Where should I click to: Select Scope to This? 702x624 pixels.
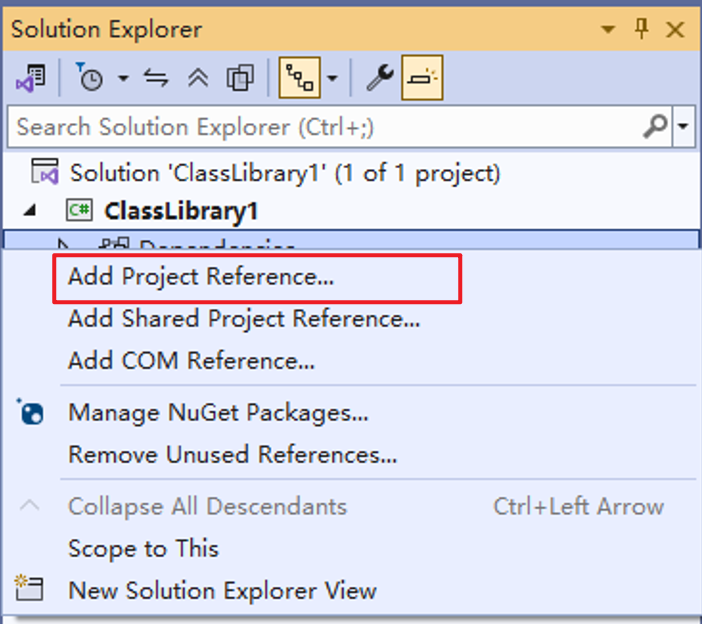tap(143, 548)
